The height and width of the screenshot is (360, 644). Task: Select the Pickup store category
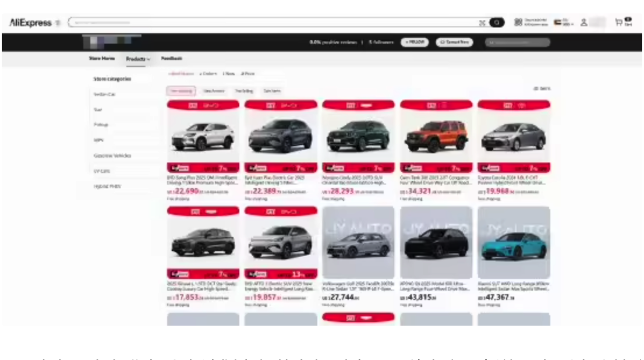coord(101,125)
